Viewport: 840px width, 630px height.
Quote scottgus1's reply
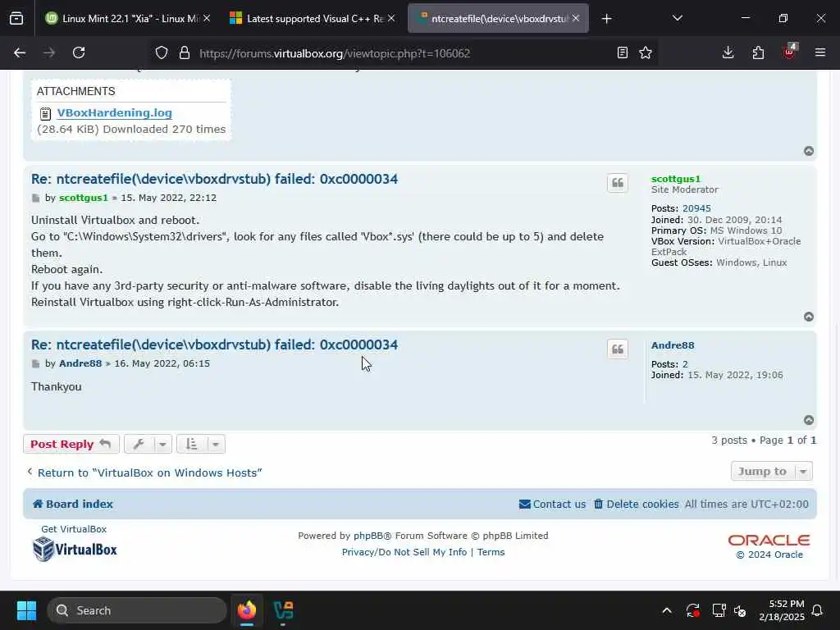(x=618, y=183)
